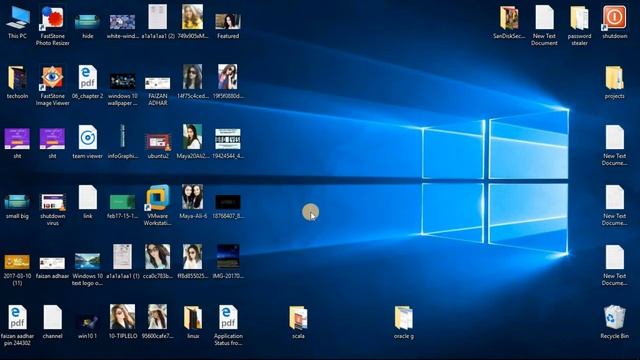Screen dimensions: 640x360
Task: Open the password stealer folder
Action: [x=579, y=18]
